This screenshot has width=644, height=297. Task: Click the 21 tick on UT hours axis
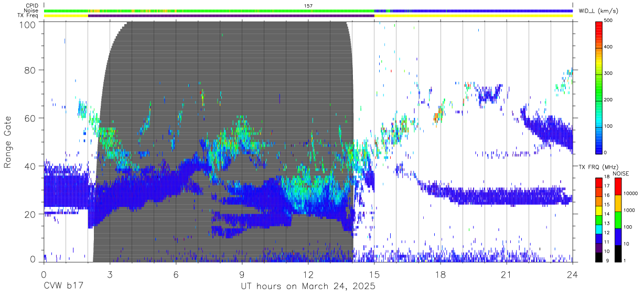pos(507,274)
